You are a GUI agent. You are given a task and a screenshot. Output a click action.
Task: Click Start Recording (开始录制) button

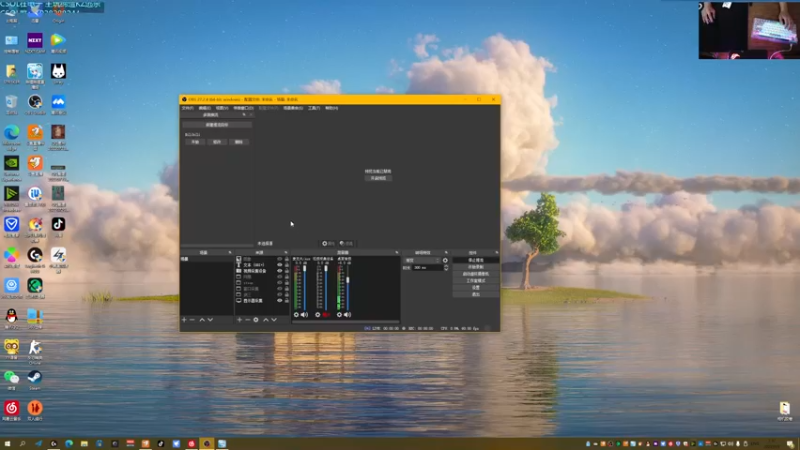[x=476, y=267]
